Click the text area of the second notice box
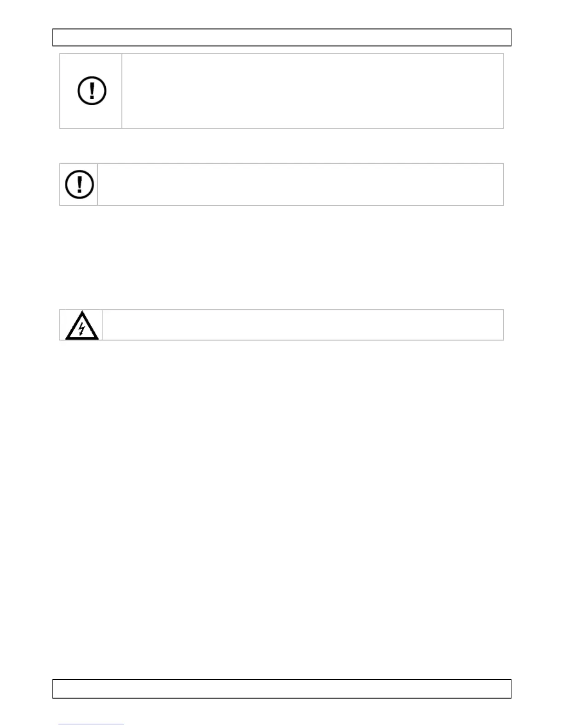Screen dimensions: 563x728 (x=301, y=184)
